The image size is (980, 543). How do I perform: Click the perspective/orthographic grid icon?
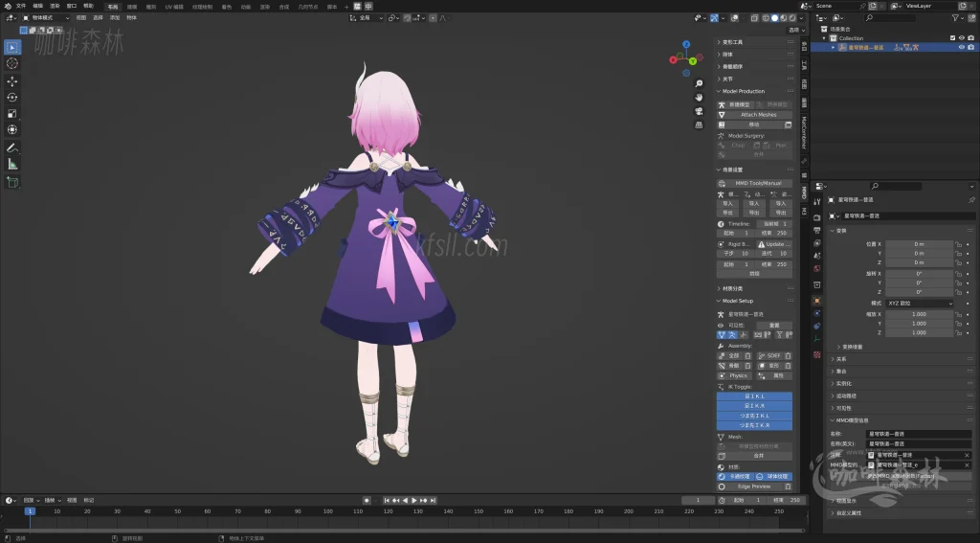(x=699, y=124)
